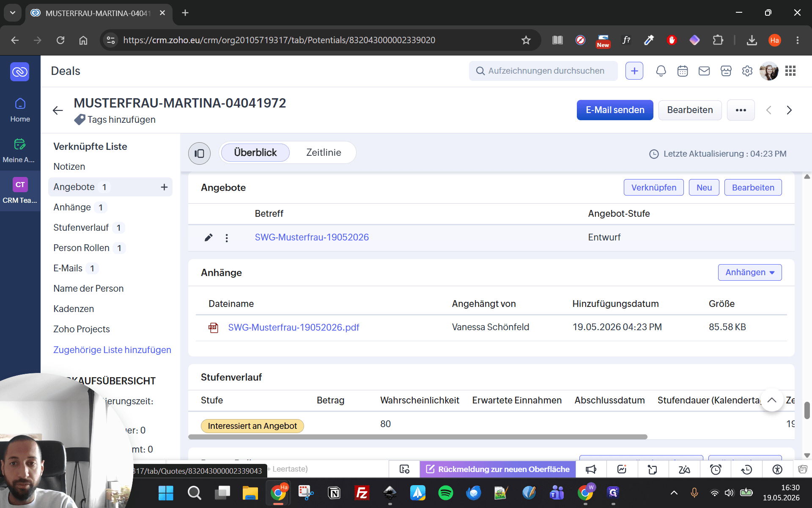This screenshot has height=508, width=812.
Task: Click the Zoho CRM logo
Action: (20, 72)
